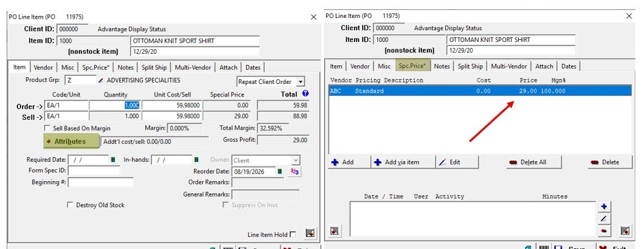Image resolution: width=644 pixels, height=249 pixels.
Task: Click the Gross Profit value 29.00
Action: point(283,140)
